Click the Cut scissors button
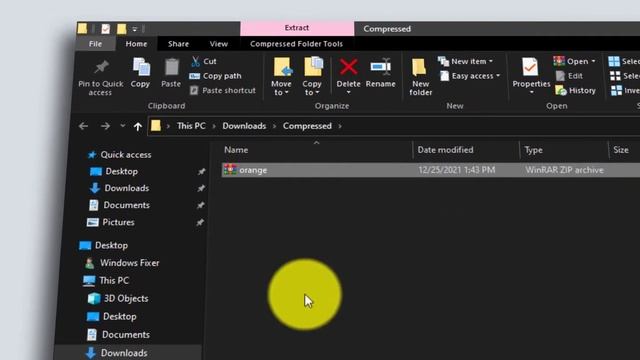 pyautogui.click(x=204, y=61)
